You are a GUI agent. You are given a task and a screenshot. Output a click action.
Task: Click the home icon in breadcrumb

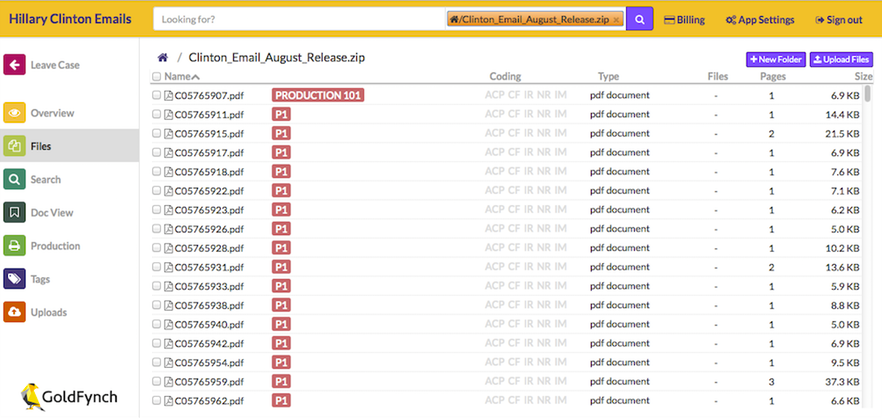tap(163, 57)
